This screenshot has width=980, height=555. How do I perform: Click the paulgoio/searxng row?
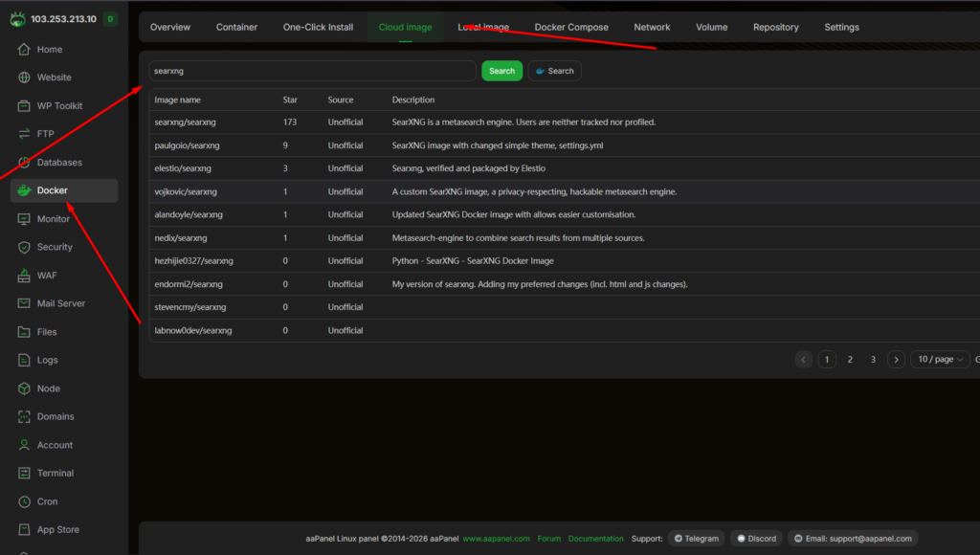tap(565, 145)
